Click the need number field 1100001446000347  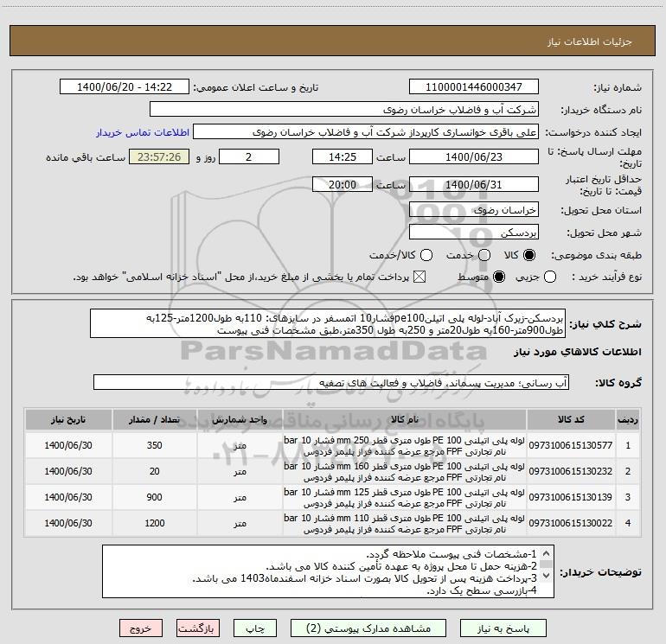(x=474, y=87)
